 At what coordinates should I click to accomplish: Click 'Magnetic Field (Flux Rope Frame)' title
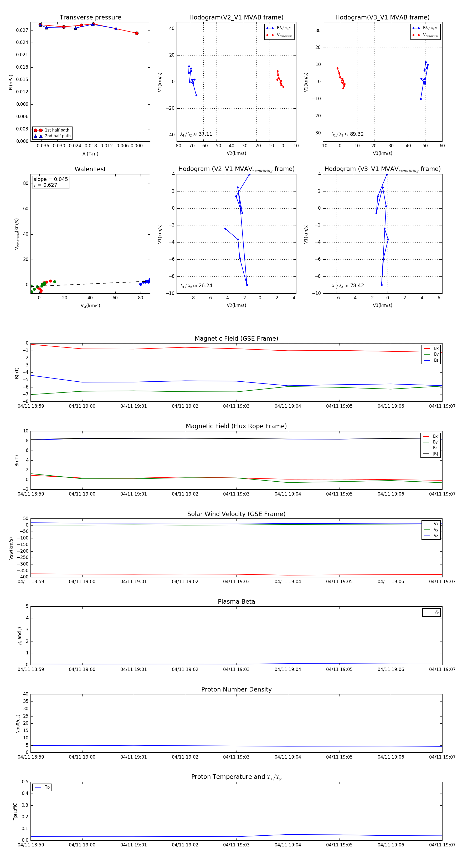pos(236,426)
